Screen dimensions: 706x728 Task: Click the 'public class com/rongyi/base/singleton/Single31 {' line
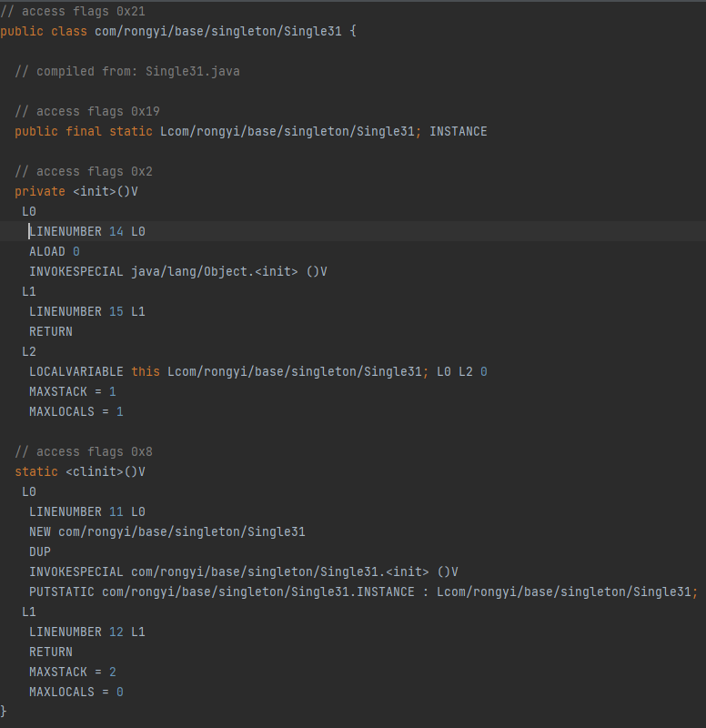point(178,31)
